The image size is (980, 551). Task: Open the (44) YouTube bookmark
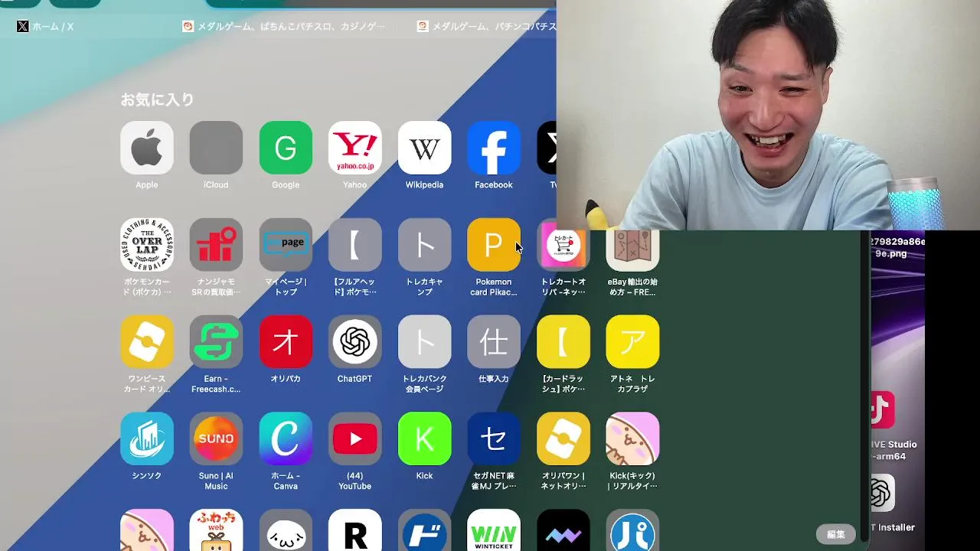coord(355,439)
